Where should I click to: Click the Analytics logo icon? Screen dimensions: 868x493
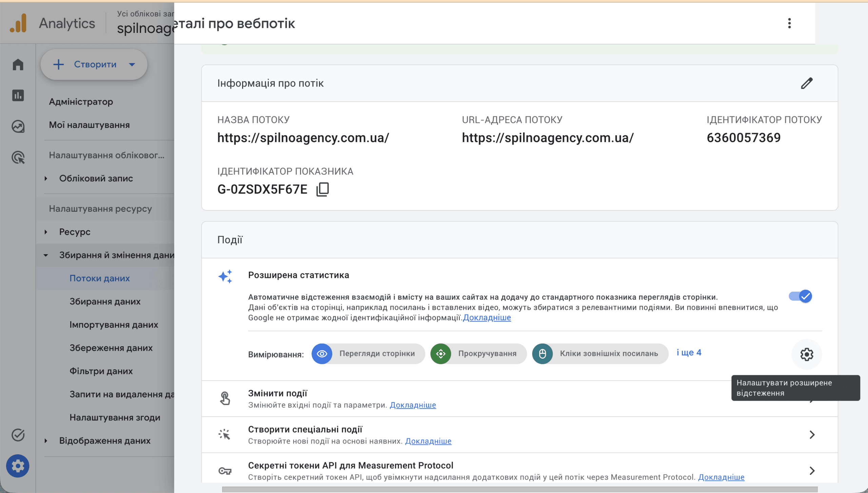(x=18, y=23)
